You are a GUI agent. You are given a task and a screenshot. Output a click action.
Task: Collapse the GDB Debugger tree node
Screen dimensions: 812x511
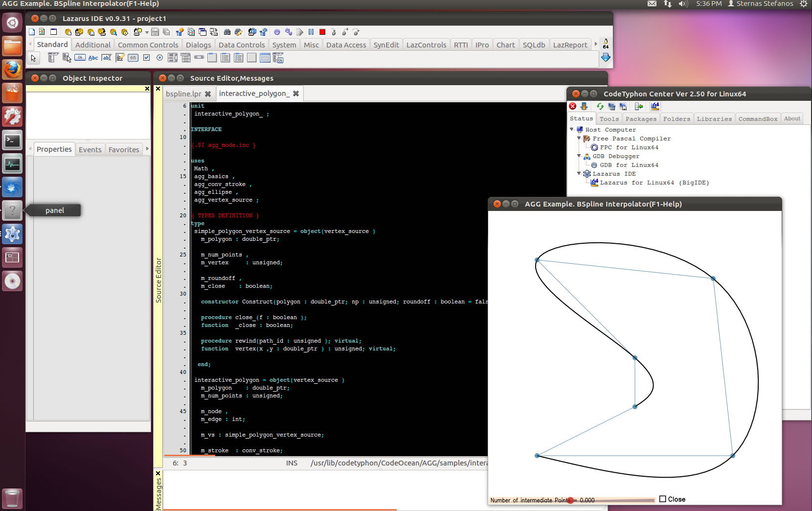click(x=579, y=156)
